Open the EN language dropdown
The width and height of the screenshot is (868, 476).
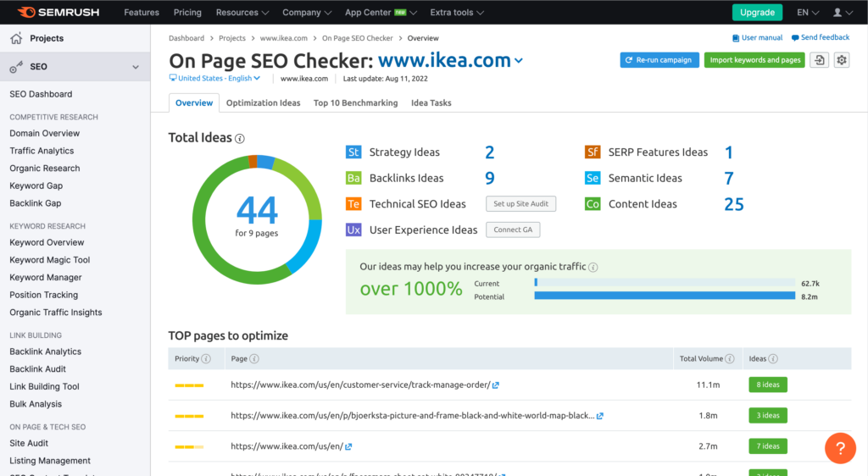808,12
